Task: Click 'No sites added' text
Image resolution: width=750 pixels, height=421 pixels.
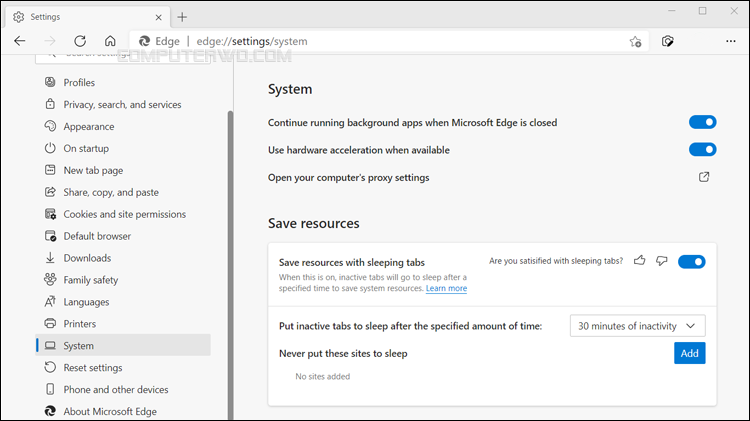Action: 322,377
